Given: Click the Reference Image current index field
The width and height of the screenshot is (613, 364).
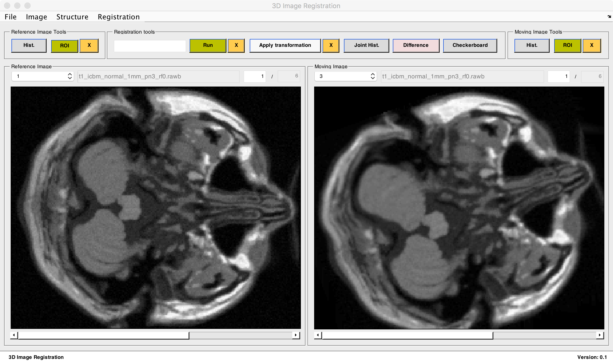Looking at the screenshot, I should click(x=255, y=76).
